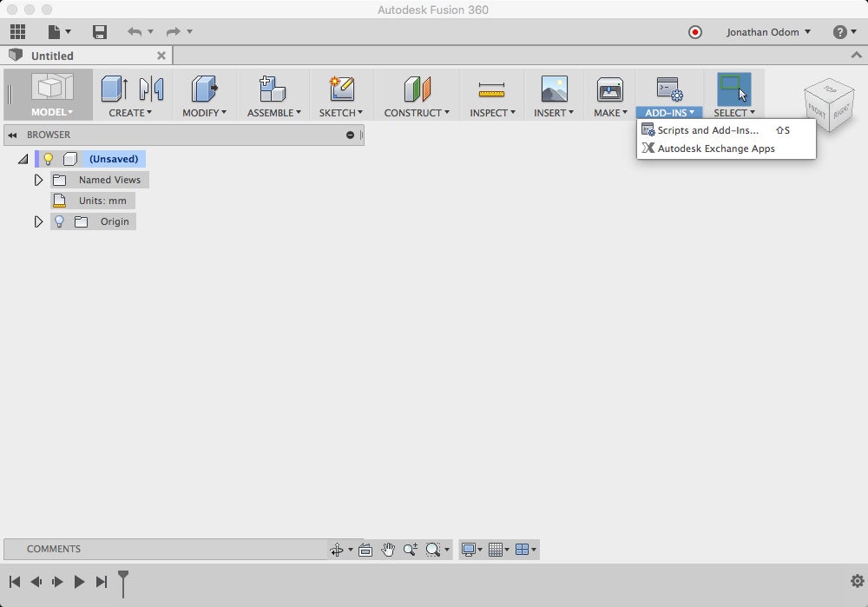This screenshot has width=868, height=607.
Task: Redo the action arrow
Action: [174, 31]
